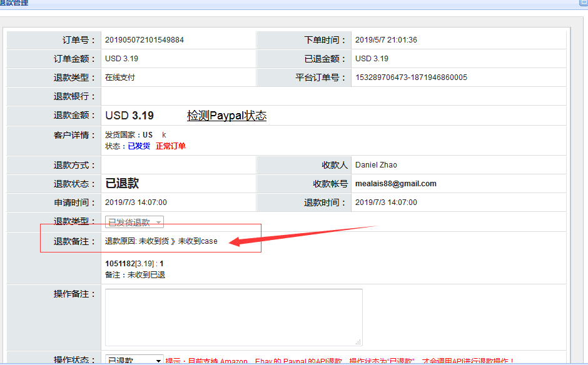Click the 在线支付 refund type value

(120, 77)
